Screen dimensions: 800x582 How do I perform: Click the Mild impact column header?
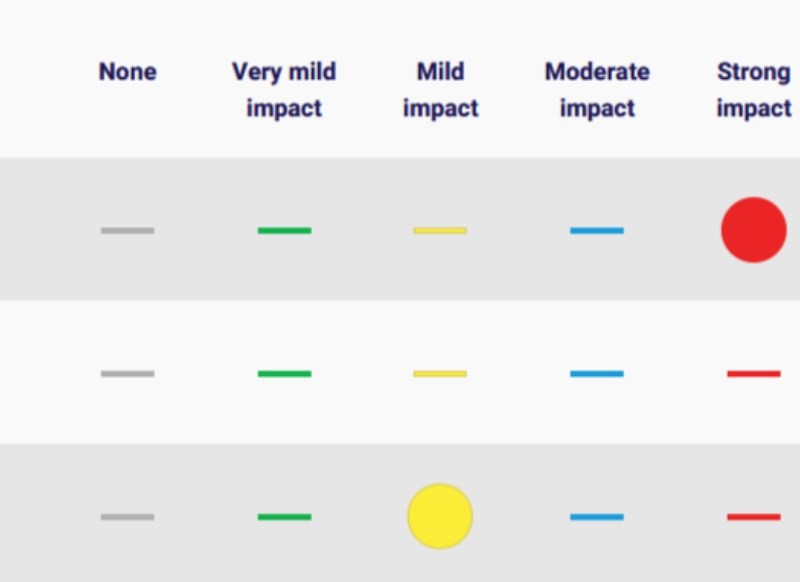tap(440, 90)
